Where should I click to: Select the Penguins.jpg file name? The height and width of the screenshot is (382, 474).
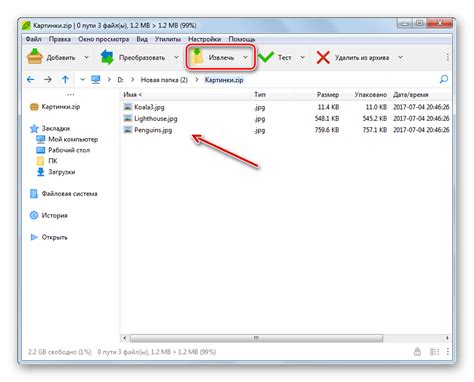(x=153, y=130)
